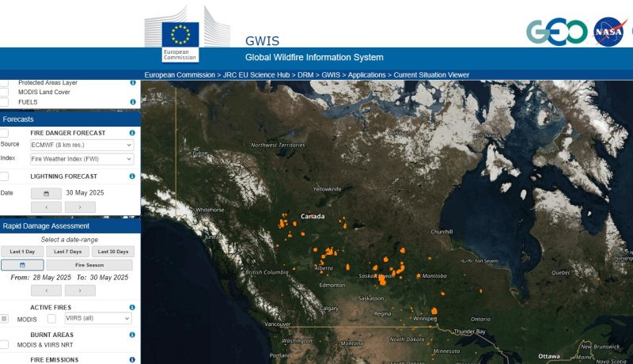This screenshot has width=633, height=364.
Task: Click Churchill label on map
Action: (442, 232)
